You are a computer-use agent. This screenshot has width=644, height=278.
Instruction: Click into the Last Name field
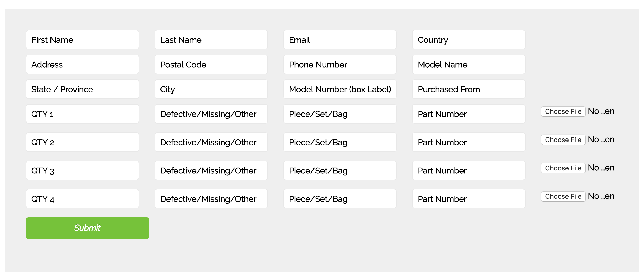coord(211,40)
